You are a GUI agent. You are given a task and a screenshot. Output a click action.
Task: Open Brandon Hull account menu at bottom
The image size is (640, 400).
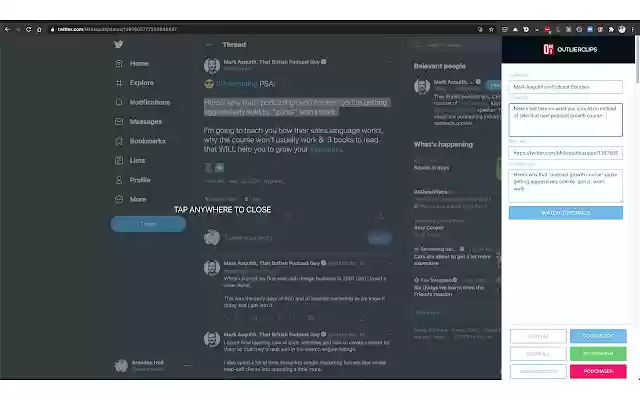(x=187, y=366)
